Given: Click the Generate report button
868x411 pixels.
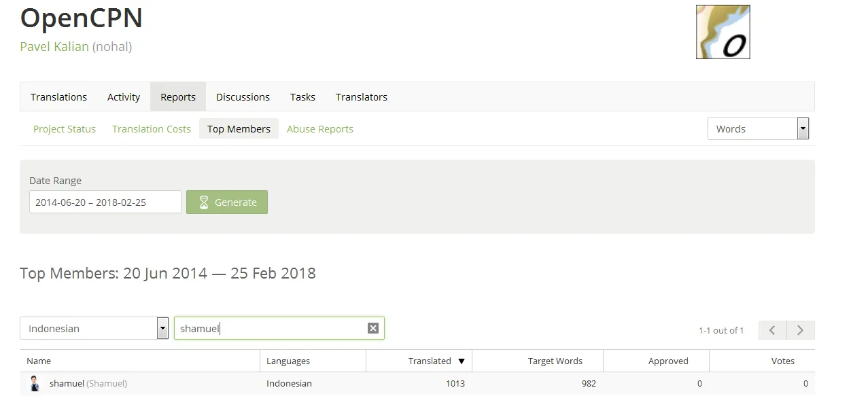Looking at the screenshot, I should (227, 202).
